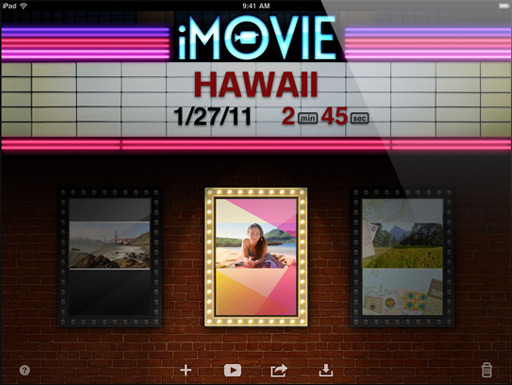This screenshot has width=512, height=385.
Task: Click the 2 min 45 sec duration
Action: pos(325,116)
